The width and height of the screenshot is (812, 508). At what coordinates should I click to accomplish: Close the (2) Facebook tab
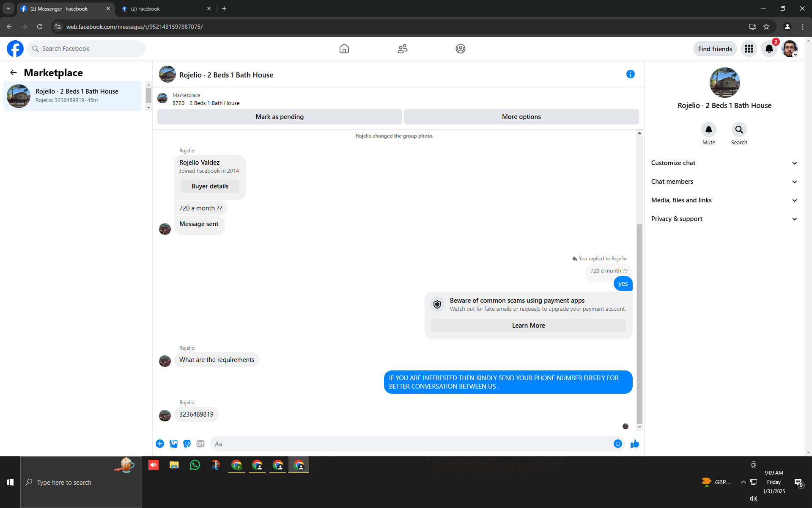pyautogui.click(x=209, y=8)
